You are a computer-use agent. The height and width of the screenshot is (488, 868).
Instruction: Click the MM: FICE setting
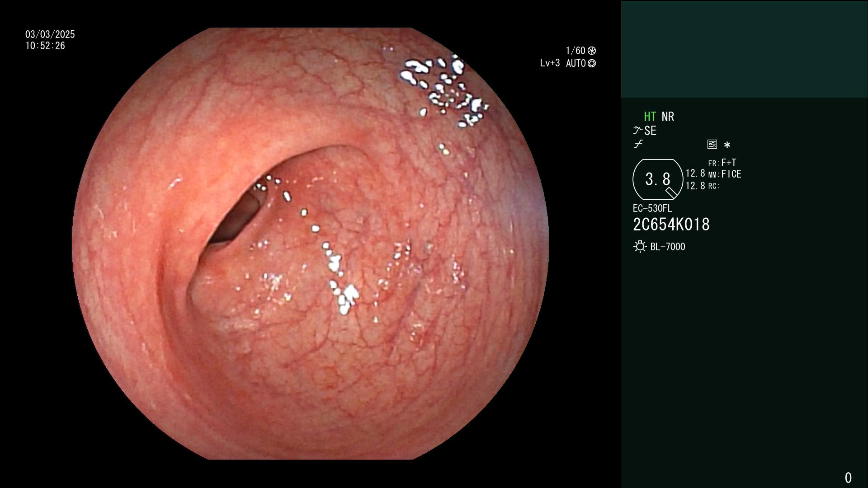click(725, 174)
